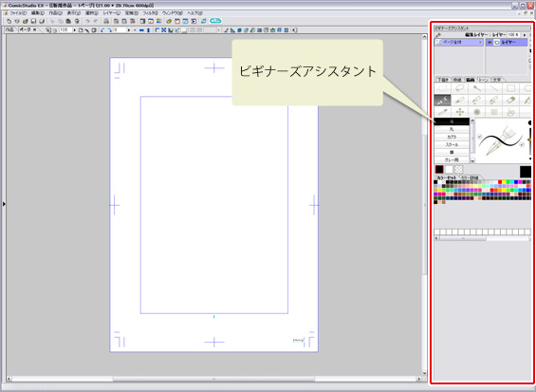
Task: Select the white background color swatch
Action: pos(449,169)
